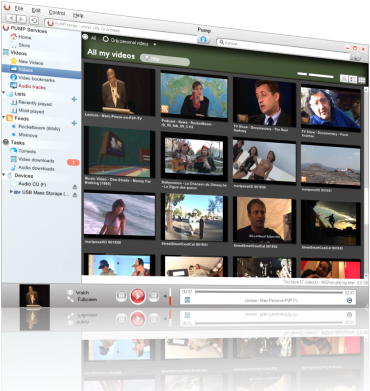Collapse the Devices section
The width and height of the screenshot is (370, 391).
tap(4, 175)
